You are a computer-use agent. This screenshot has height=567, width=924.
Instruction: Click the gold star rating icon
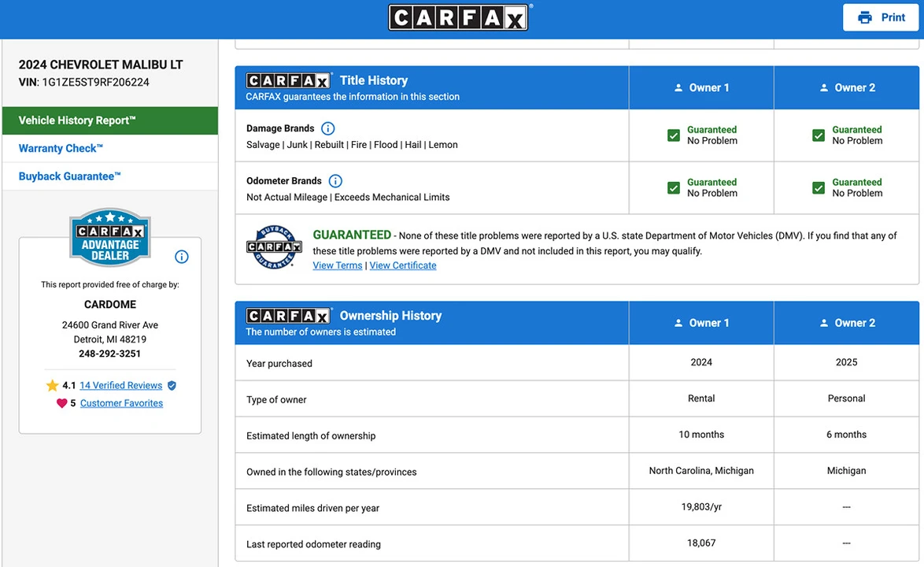pyautogui.click(x=53, y=385)
